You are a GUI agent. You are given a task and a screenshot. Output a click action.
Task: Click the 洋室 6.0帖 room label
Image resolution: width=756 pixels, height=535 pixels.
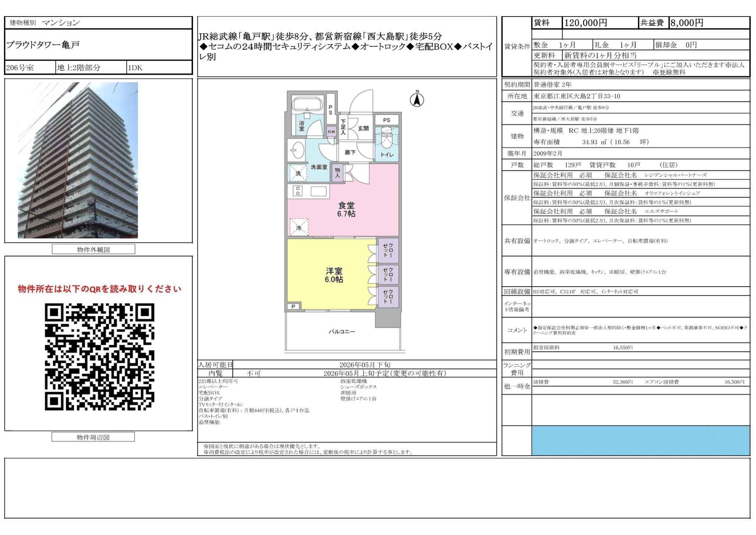[x=334, y=275]
